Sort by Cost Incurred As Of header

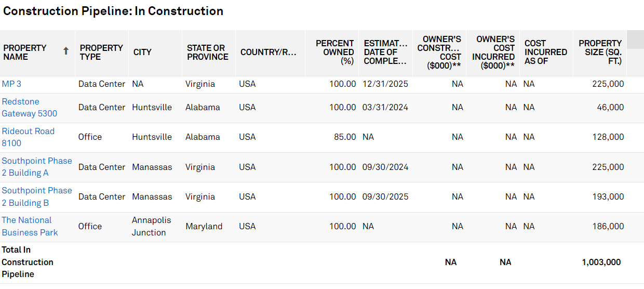pos(545,52)
